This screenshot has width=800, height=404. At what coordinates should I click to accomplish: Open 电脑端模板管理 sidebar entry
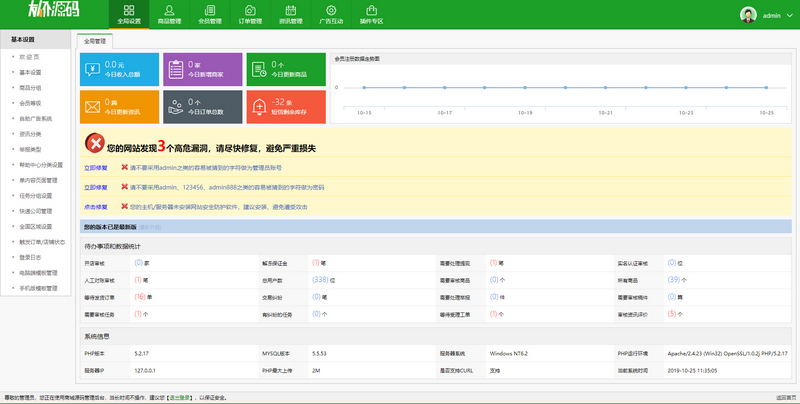(x=38, y=272)
